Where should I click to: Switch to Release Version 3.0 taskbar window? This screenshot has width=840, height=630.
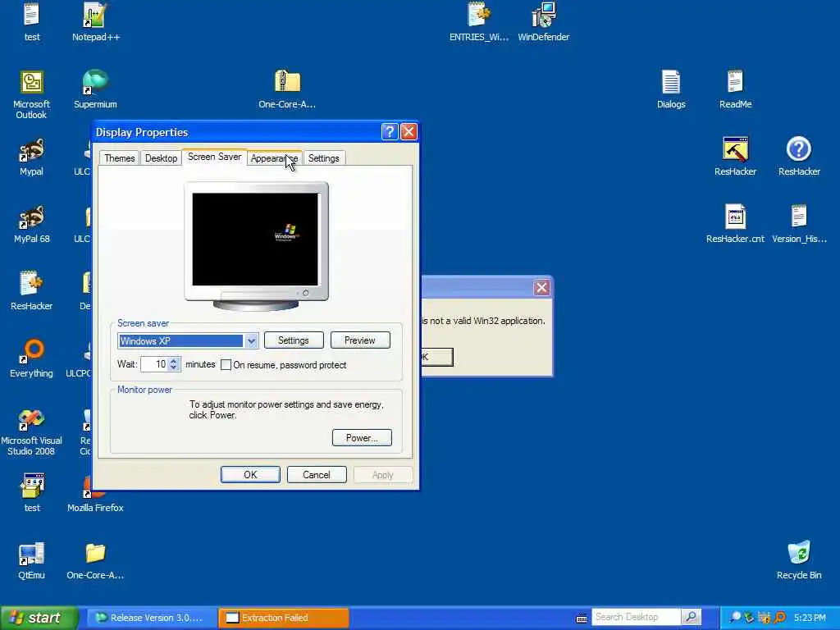click(x=151, y=619)
